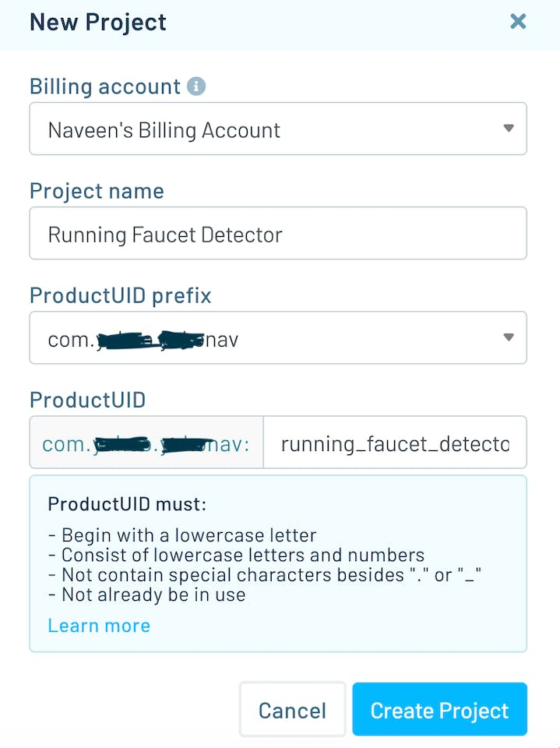Click the "Billing account" field label

105,86
